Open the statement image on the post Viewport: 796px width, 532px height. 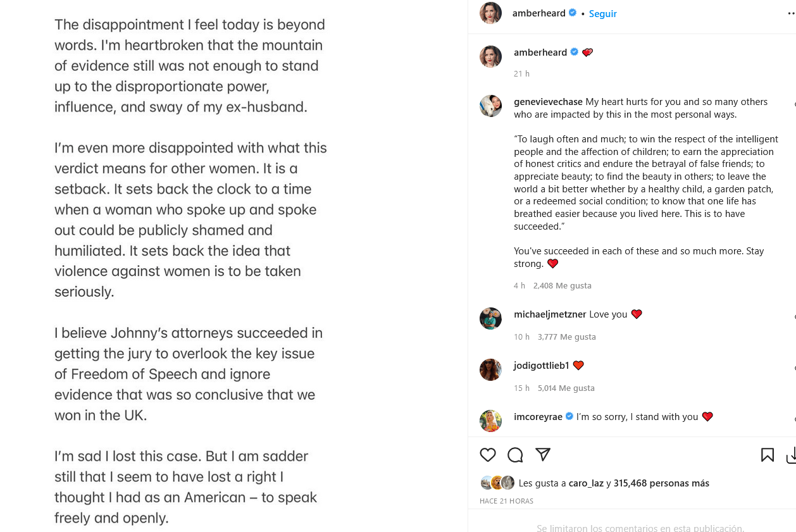click(233, 266)
